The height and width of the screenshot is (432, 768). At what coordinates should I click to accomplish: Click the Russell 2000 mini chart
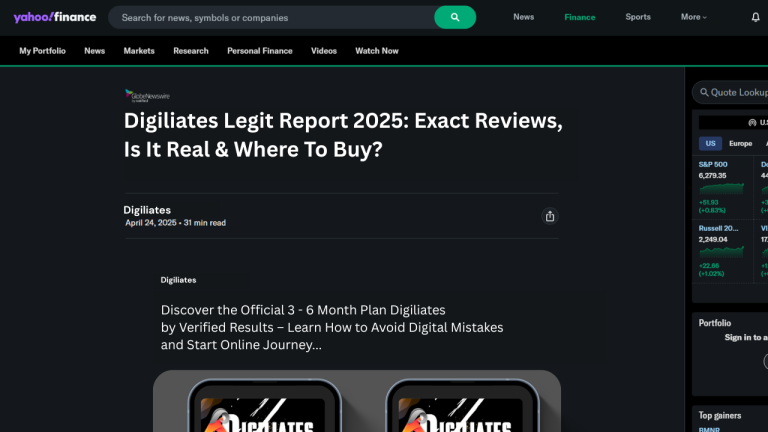[721, 252]
